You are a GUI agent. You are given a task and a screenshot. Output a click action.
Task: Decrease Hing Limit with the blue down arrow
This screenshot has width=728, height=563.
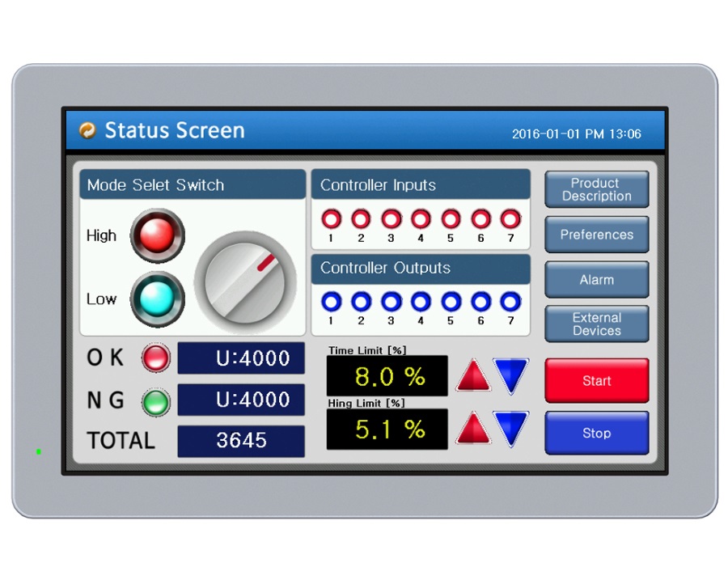[510, 429]
